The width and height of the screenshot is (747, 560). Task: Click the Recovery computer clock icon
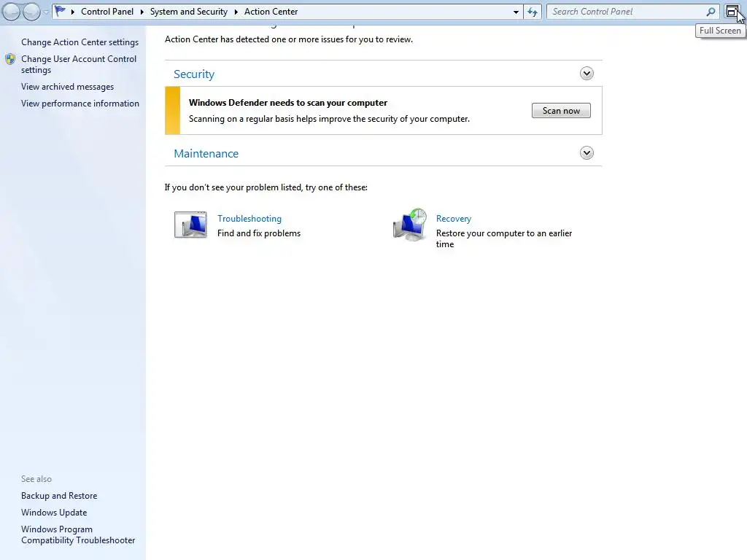410,225
